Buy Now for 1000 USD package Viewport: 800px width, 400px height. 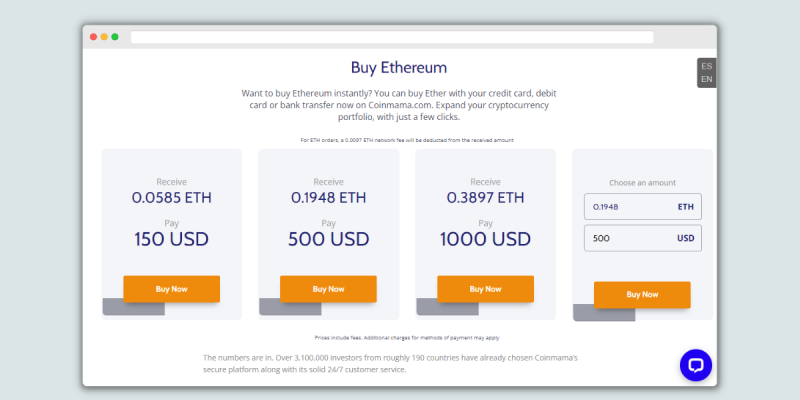tap(485, 289)
